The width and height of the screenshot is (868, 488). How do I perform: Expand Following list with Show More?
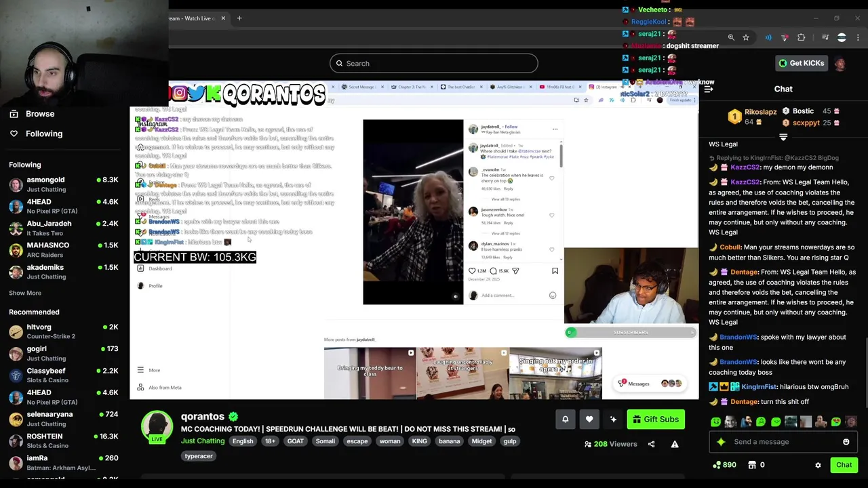(25, 293)
